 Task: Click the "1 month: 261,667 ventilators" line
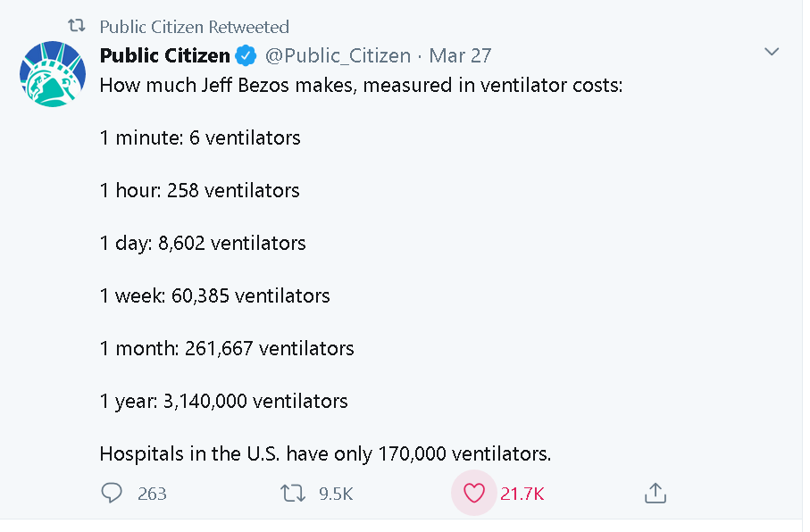[x=227, y=349]
